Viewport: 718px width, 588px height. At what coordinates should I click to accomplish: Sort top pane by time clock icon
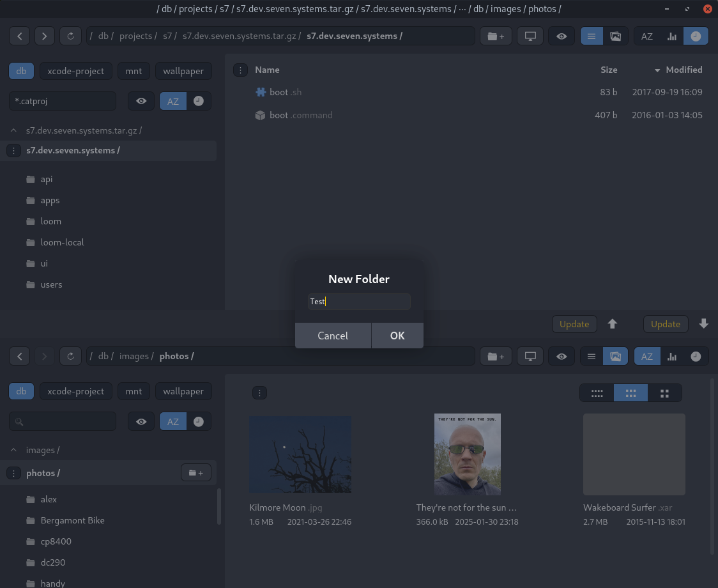696,36
